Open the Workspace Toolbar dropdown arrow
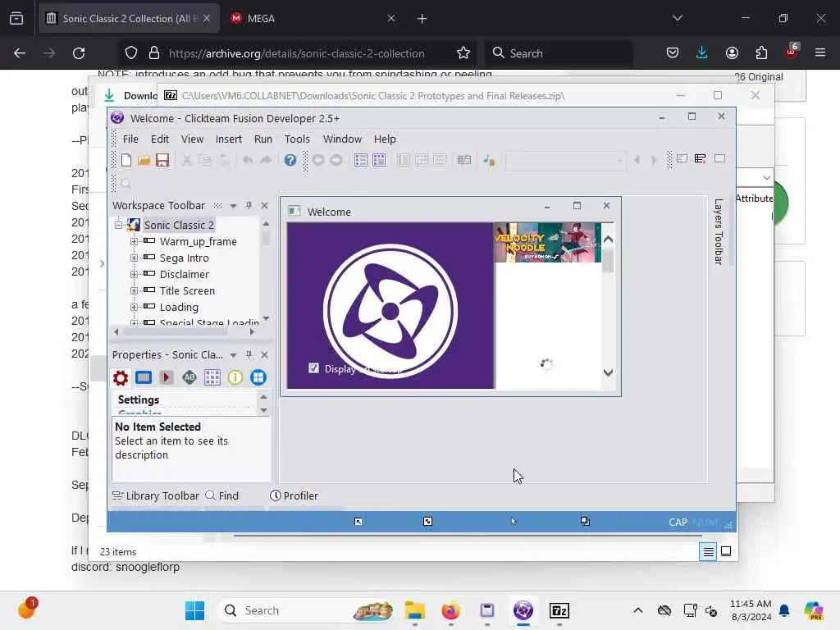 pyautogui.click(x=233, y=206)
